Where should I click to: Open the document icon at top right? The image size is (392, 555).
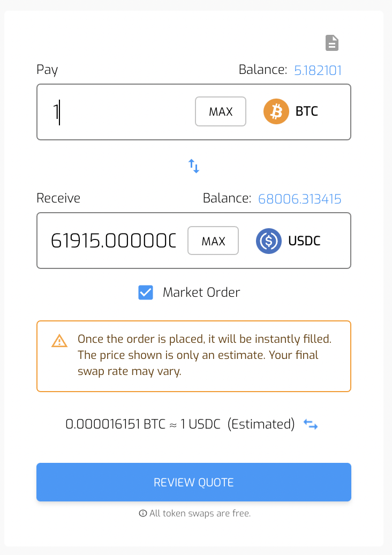[332, 43]
